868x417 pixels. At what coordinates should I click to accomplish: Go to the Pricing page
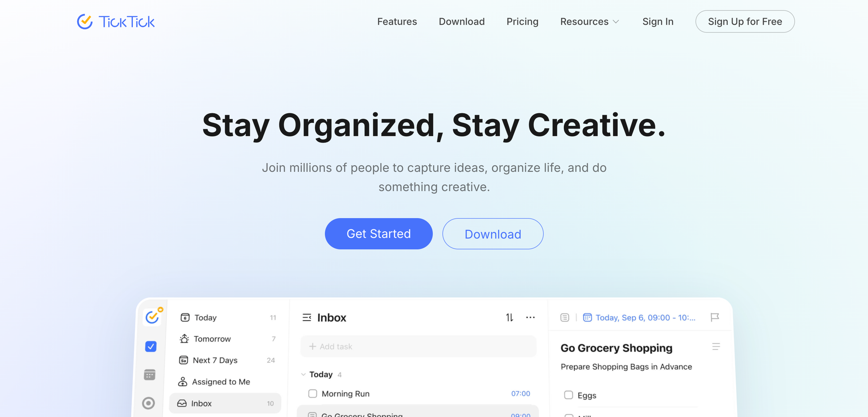pyautogui.click(x=523, y=21)
